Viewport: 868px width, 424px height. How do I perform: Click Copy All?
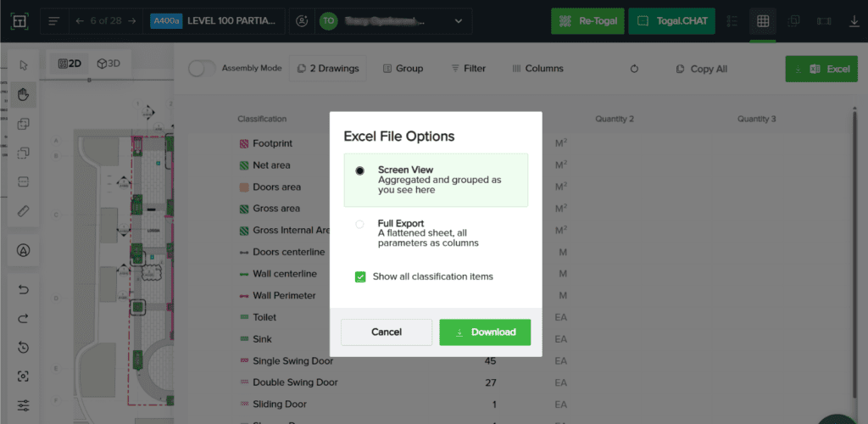(702, 69)
